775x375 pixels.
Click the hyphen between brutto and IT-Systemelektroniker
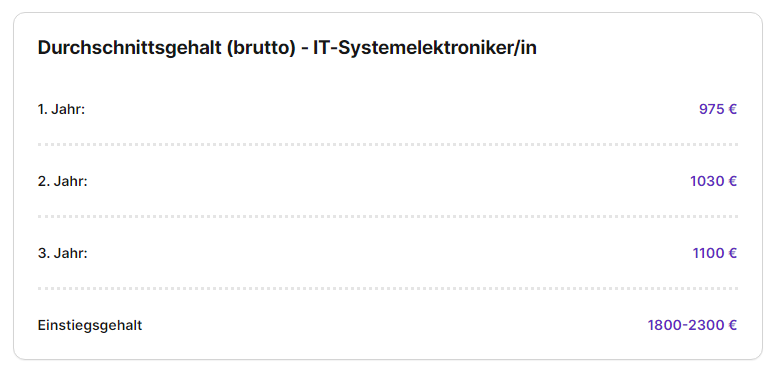(304, 49)
